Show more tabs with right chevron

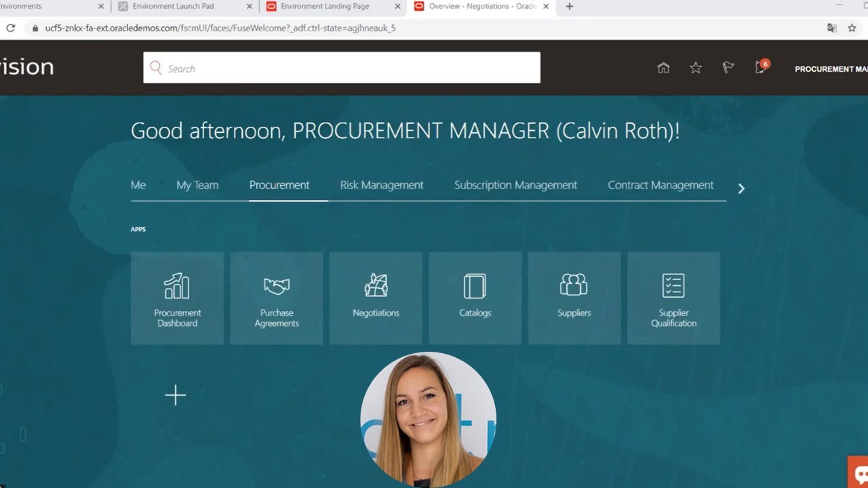(741, 188)
